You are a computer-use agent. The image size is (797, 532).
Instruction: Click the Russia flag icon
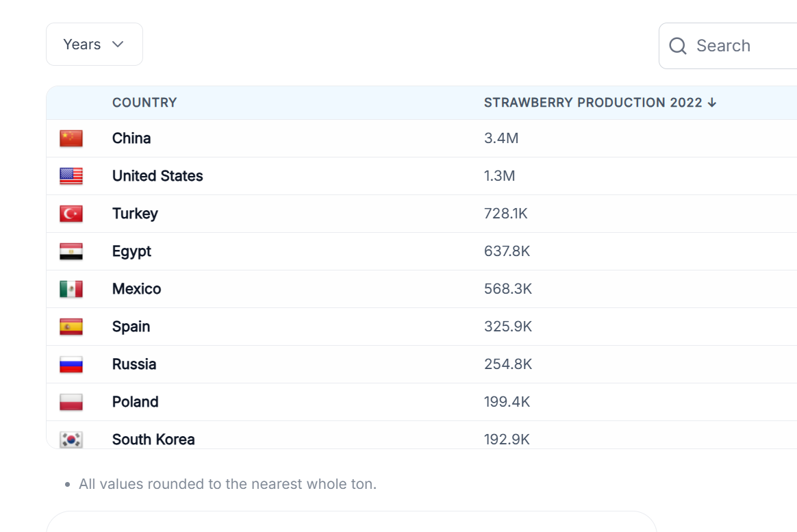pyautogui.click(x=71, y=364)
